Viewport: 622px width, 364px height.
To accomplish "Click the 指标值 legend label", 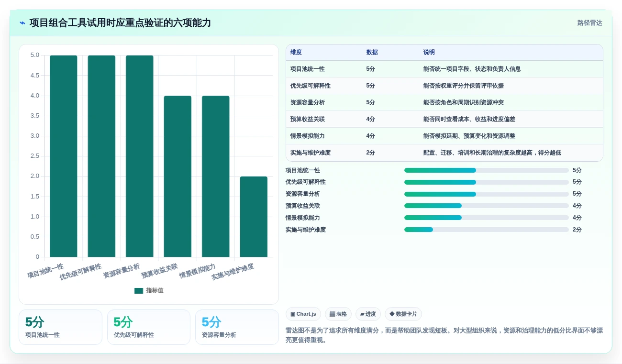I will 155,290.
